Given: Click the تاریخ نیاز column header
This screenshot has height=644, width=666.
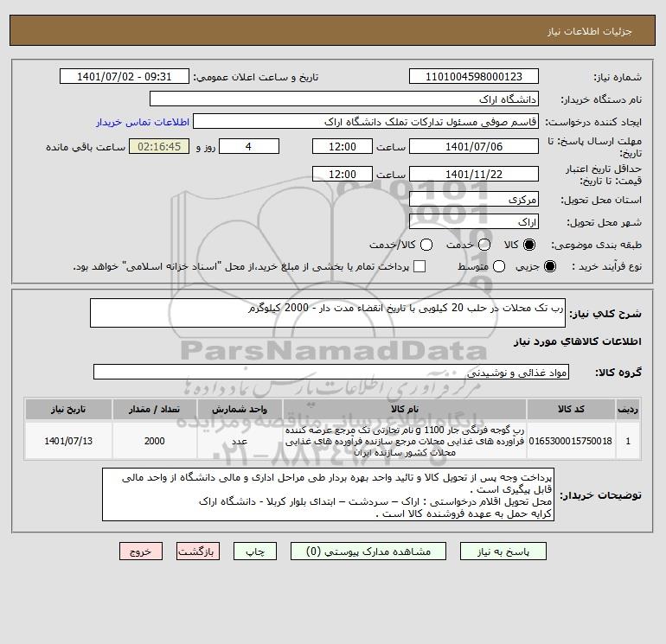Looking at the screenshot, I should point(68,409).
